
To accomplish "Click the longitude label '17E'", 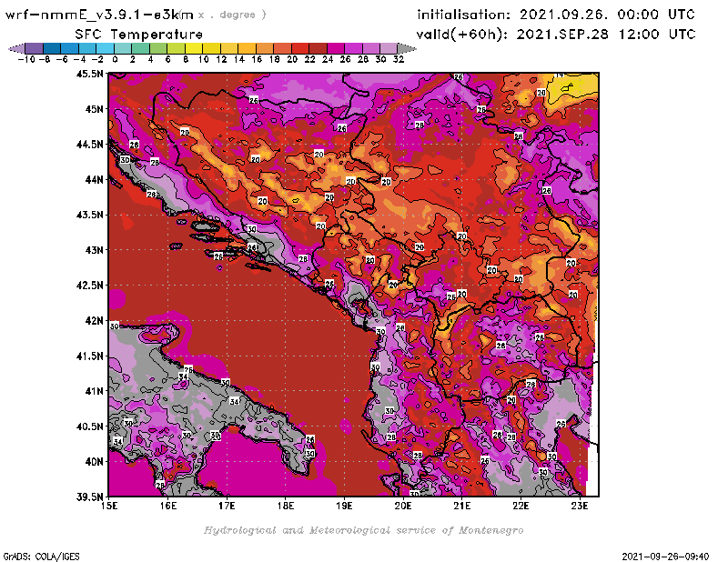I will pyautogui.click(x=227, y=506).
